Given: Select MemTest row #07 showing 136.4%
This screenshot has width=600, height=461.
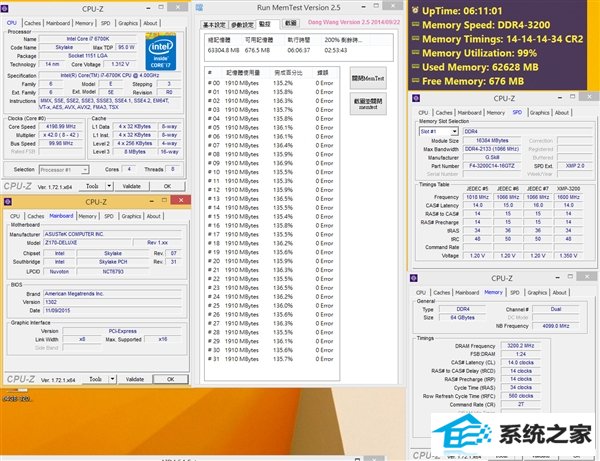Looking at the screenshot, I should click(271, 145).
